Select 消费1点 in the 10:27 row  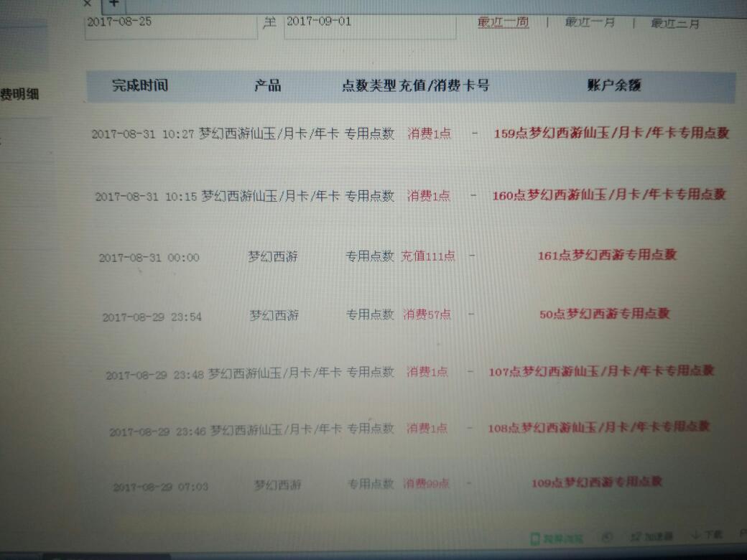(430, 134)
